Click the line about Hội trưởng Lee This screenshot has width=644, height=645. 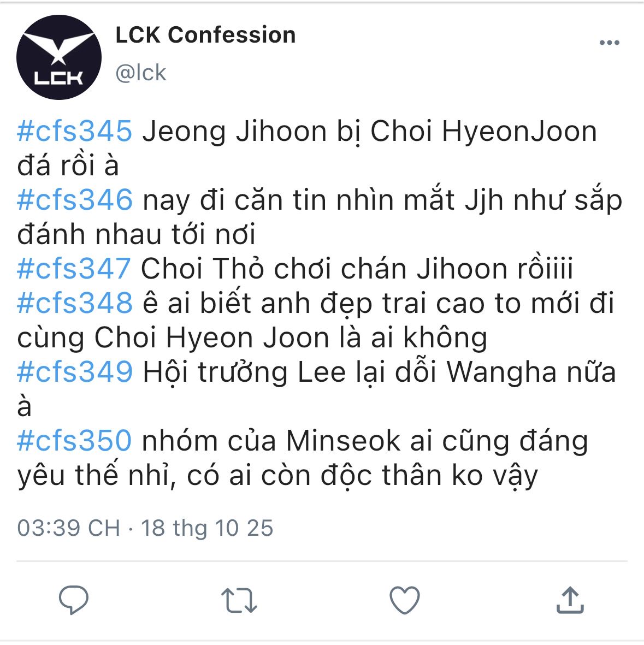(x=316, y=389)
